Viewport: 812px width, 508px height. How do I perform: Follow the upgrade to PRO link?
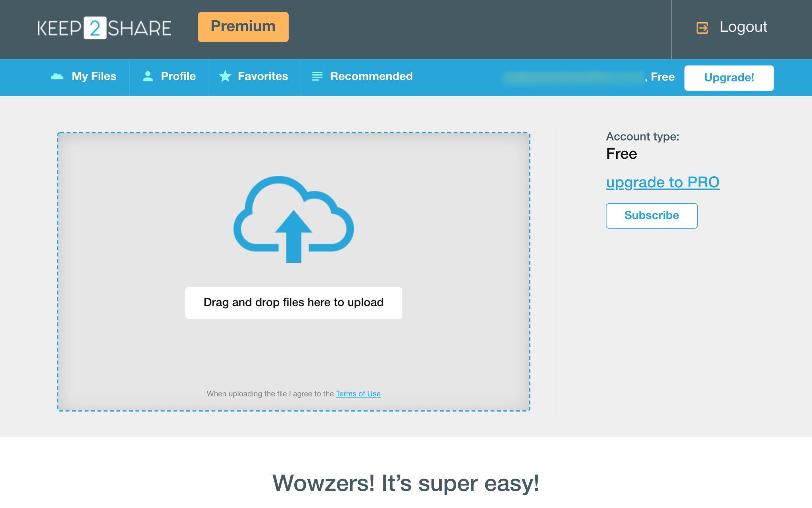(x=663, y=182)
